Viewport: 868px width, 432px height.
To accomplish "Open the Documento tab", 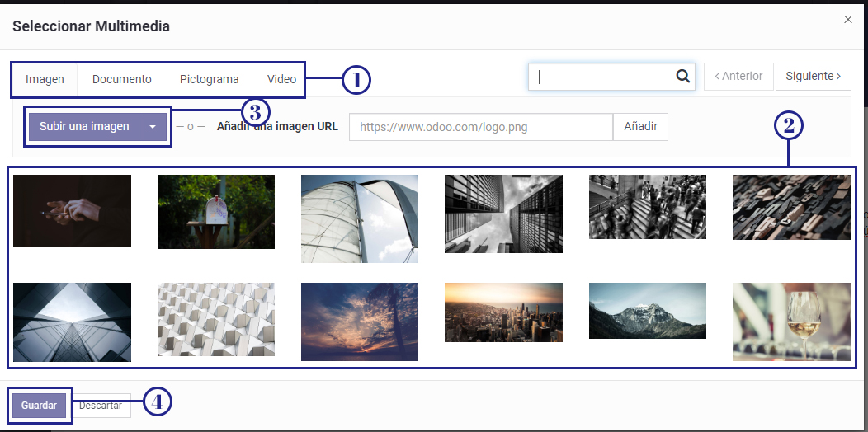I will click(122, 80).
